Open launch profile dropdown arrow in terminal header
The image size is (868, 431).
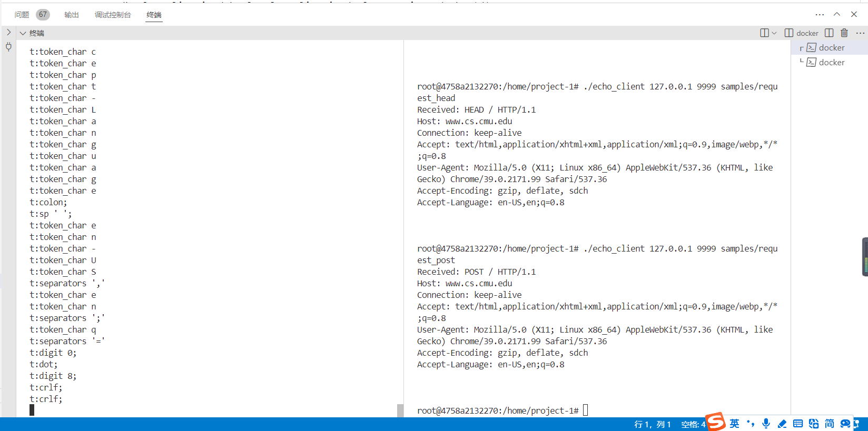[x=774, y=33]
